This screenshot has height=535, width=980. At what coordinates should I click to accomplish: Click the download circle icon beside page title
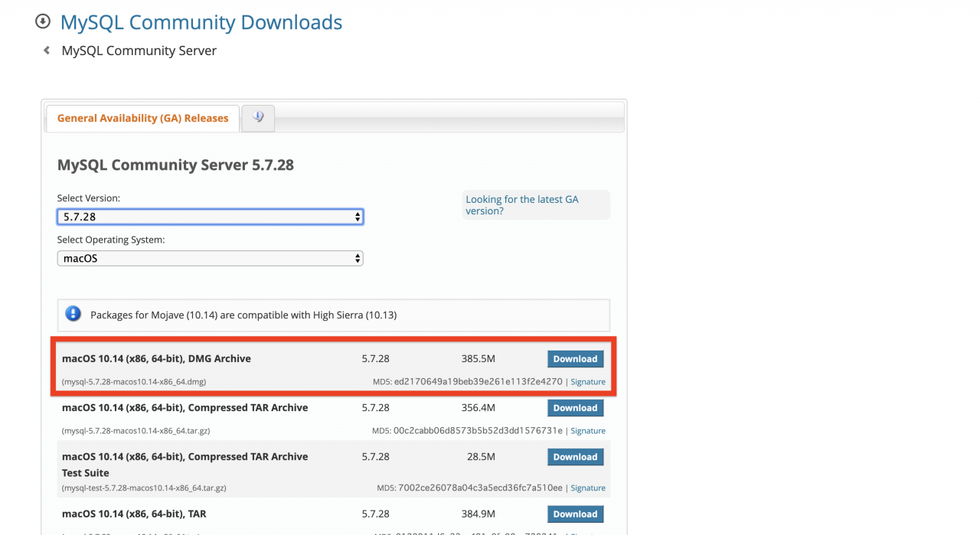43,21
